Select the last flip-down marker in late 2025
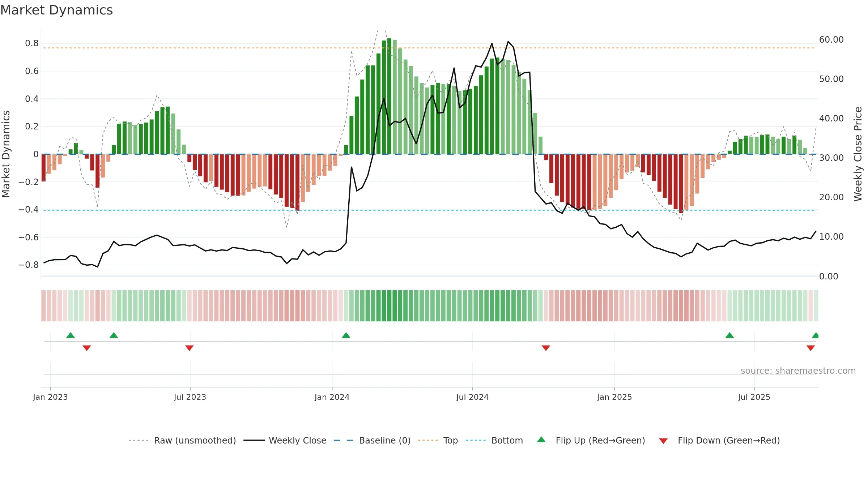 coord(810,348)
